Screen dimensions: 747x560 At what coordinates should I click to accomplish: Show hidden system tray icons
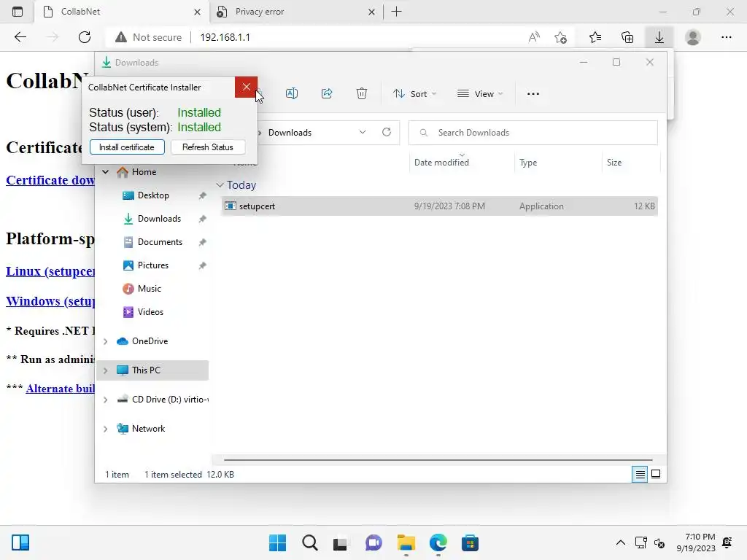coord(620,542)
